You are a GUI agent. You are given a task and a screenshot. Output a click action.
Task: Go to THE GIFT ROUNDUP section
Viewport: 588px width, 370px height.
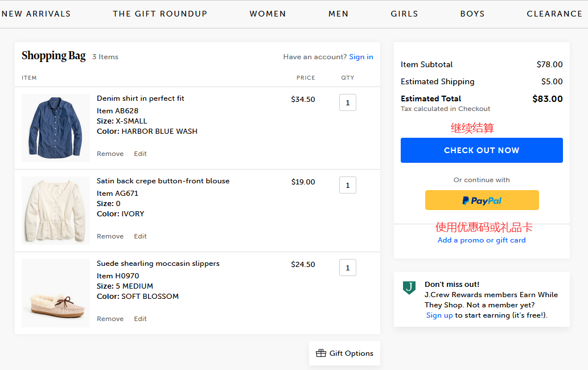(x=160, y=14)
